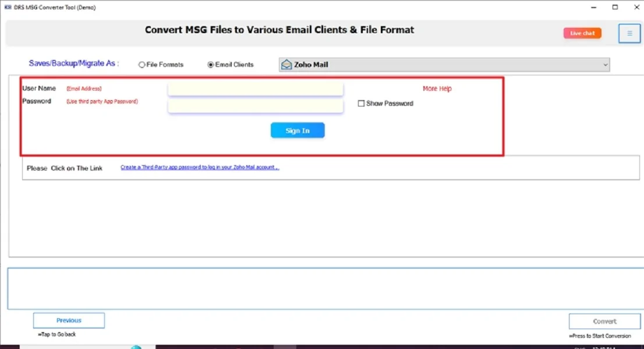Image resolution: width=644 pixels, height=349 pixels.
Task: Go back with the Previous button
Action: (x=69, y=320)
